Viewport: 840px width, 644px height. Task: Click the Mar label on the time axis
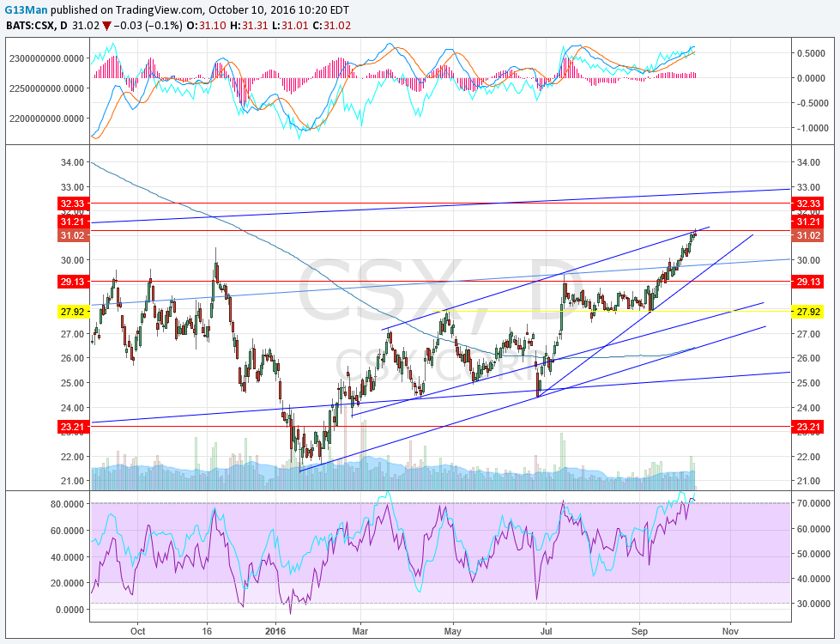[360, 631]
